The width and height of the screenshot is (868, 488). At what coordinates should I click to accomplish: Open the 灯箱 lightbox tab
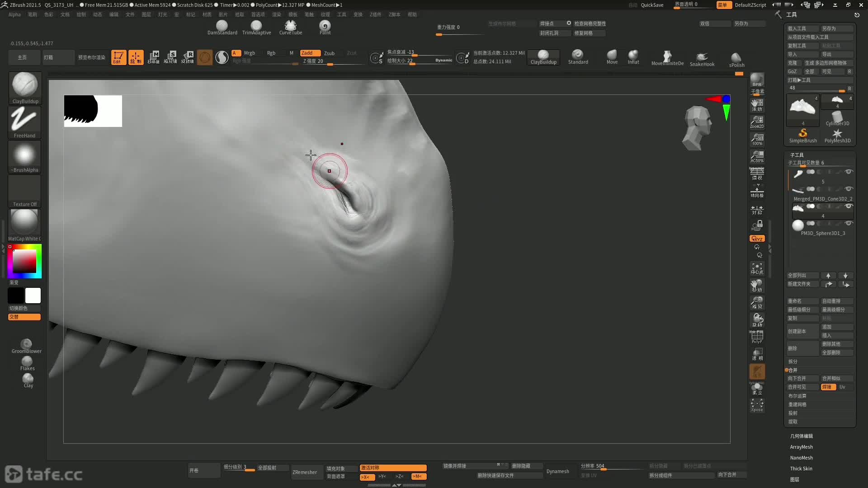pos(58,57)
